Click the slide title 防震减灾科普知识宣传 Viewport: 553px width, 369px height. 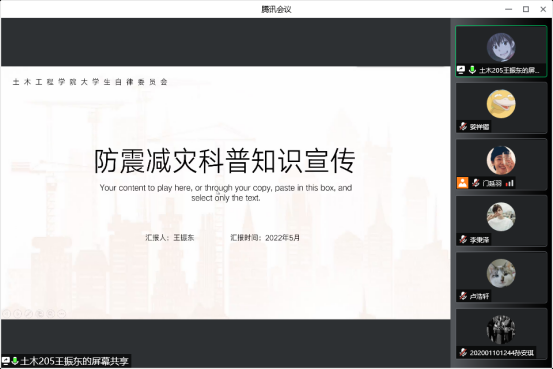click(x=225, y=161)
